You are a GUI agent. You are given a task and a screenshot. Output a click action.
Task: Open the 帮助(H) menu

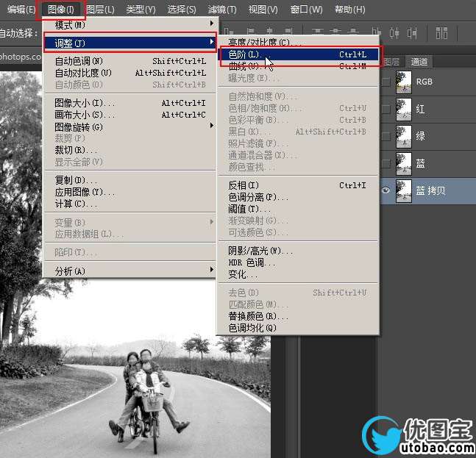coord(349,10)
